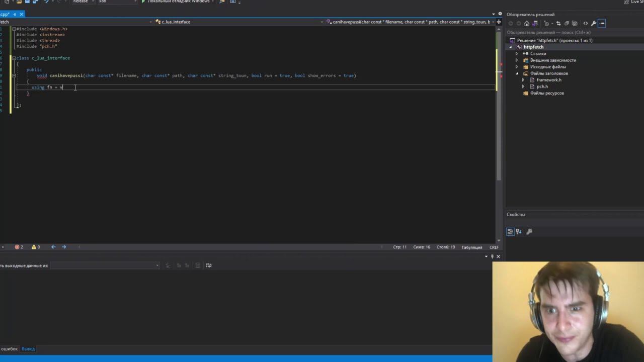The image size is (644, 362).
Task: Click the collapse all icon in Solution Explorer
Action: pyautogui.click(x=567, y=23)
